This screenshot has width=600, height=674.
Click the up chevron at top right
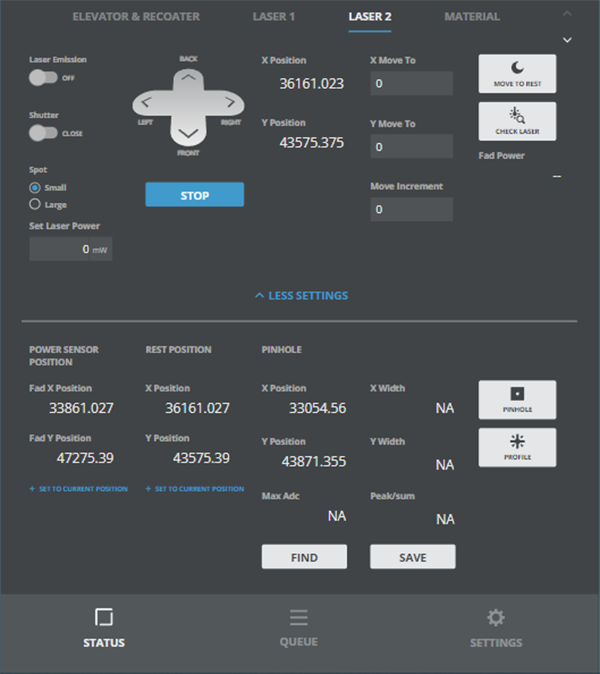[x=568, y=14]
